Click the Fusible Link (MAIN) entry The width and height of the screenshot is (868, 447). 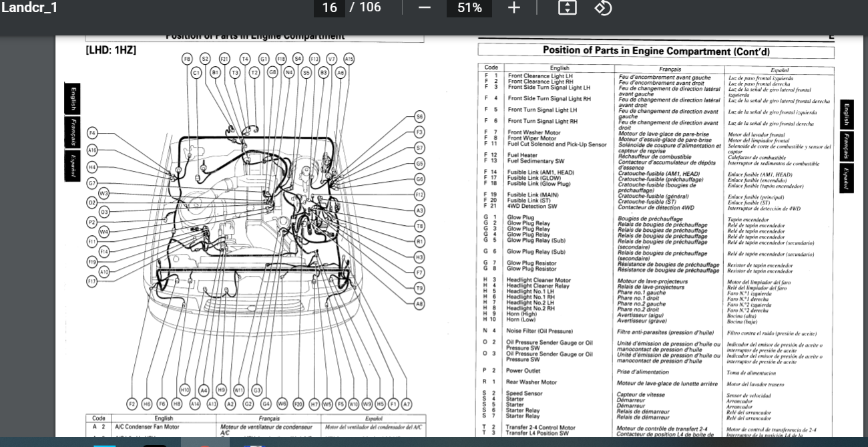coord(533,194)
